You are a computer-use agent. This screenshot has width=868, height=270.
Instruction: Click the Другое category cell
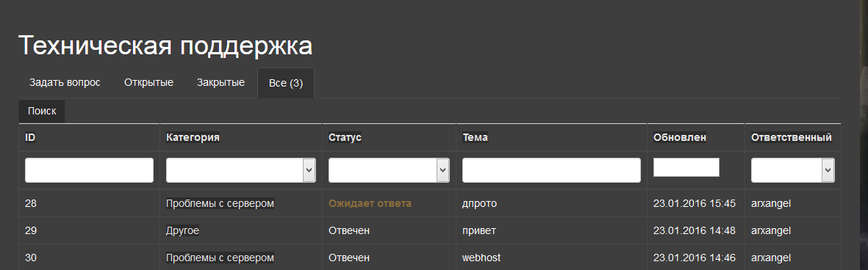pos(183,230)
